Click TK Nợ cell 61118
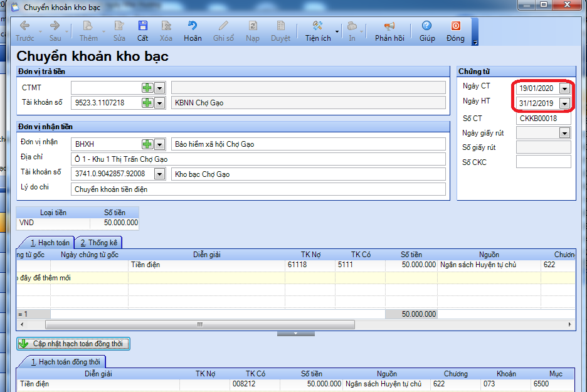The width and height of the screenshot is (587, 392). [310, 265]
